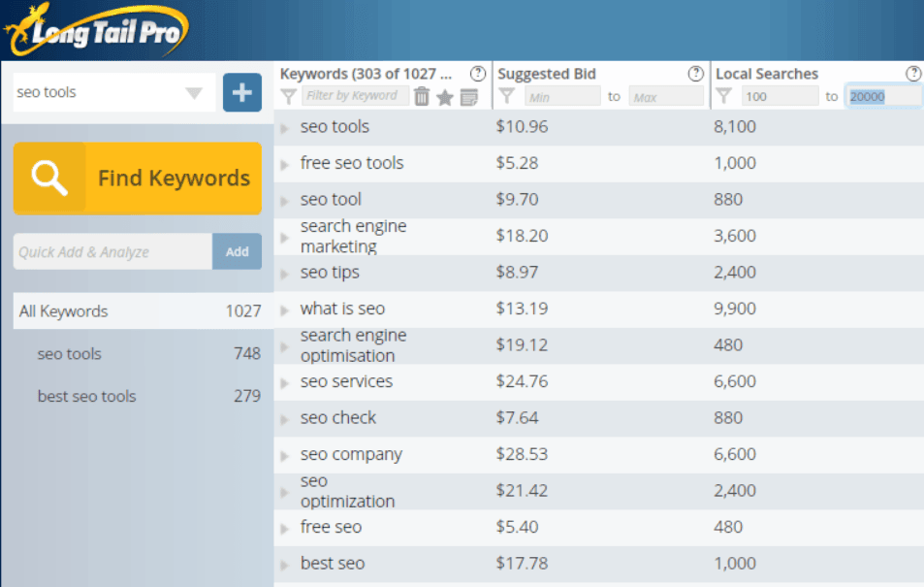The width and height of the screenshot is (924, 587).
Task: Click the Keywords column filter funnel icon
Action: point(288,97)
